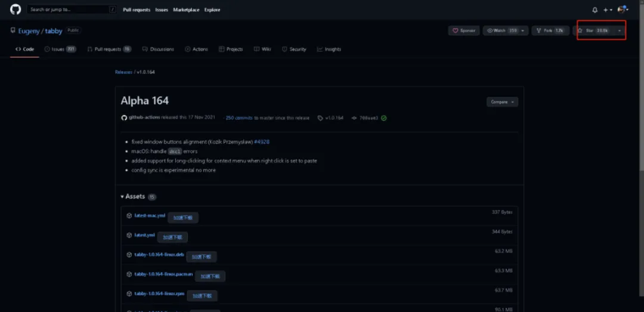This screenshot has height=312, width=644.
Task: Click the green check status icon
Action: [x=383, y=118]
